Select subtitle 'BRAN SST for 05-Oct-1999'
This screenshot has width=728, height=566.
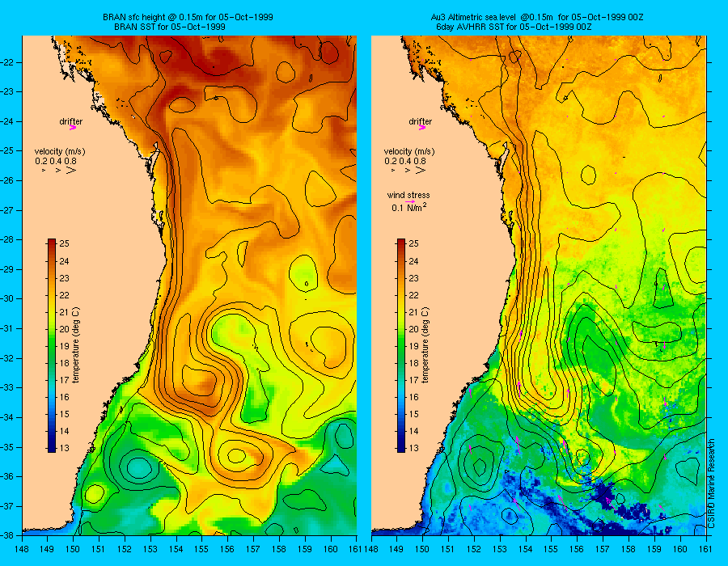170,27
